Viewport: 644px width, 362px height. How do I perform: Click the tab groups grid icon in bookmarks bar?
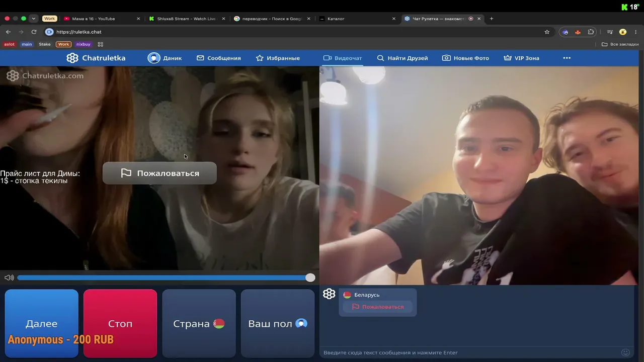[100, 44]
